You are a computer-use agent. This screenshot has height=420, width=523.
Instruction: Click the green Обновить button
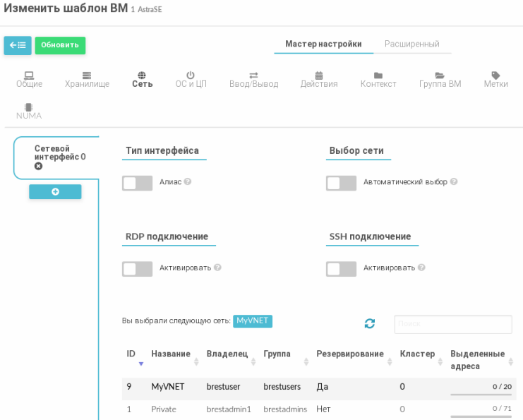[x=60, y=45]
